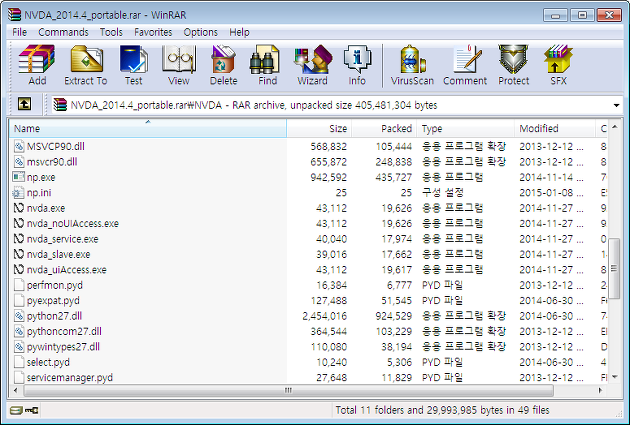Select the nvda.exe file icon
Image resolution: width=630 pixels, height=425 pixels.
click(x=18, y=208)
